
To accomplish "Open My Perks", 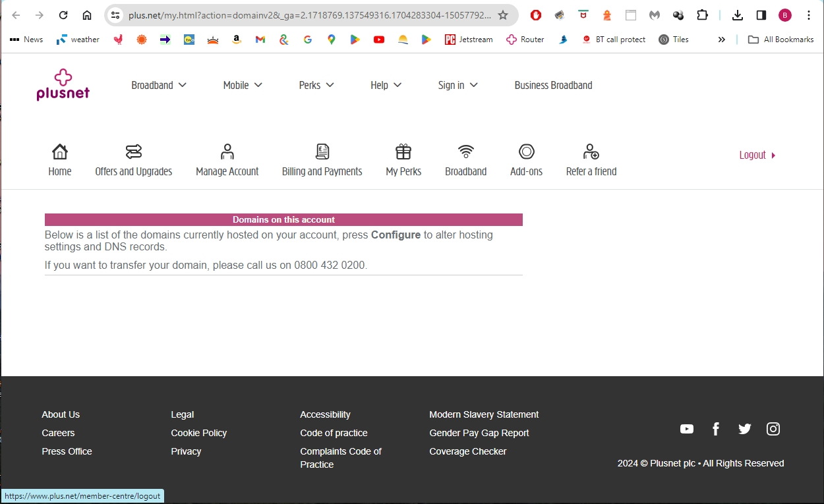I will point(403,158).
